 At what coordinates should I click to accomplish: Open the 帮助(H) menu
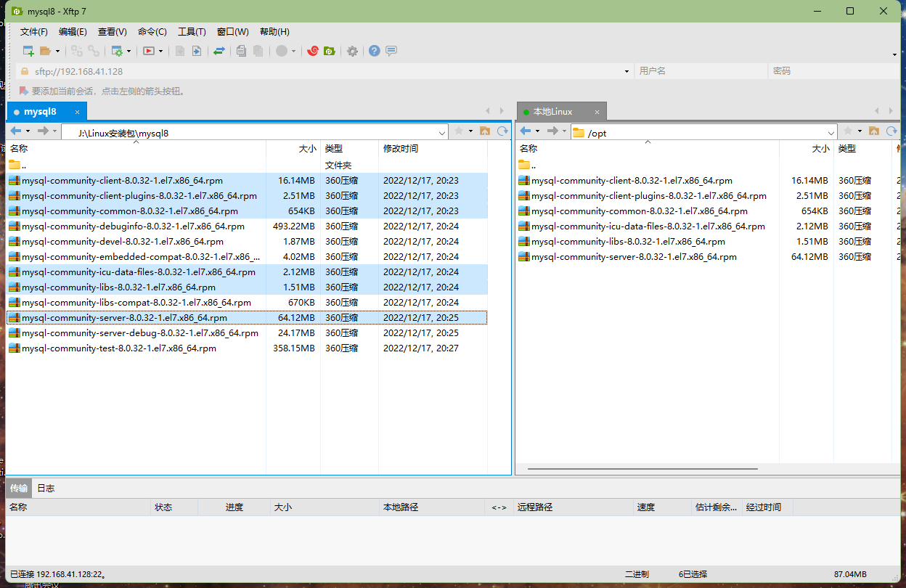tap(274, 32)
